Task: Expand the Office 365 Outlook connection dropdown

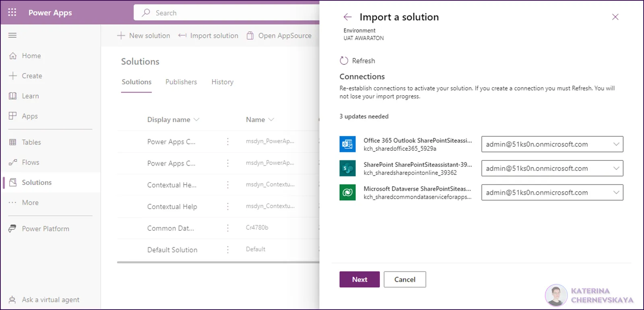Action: pos(552,144)
